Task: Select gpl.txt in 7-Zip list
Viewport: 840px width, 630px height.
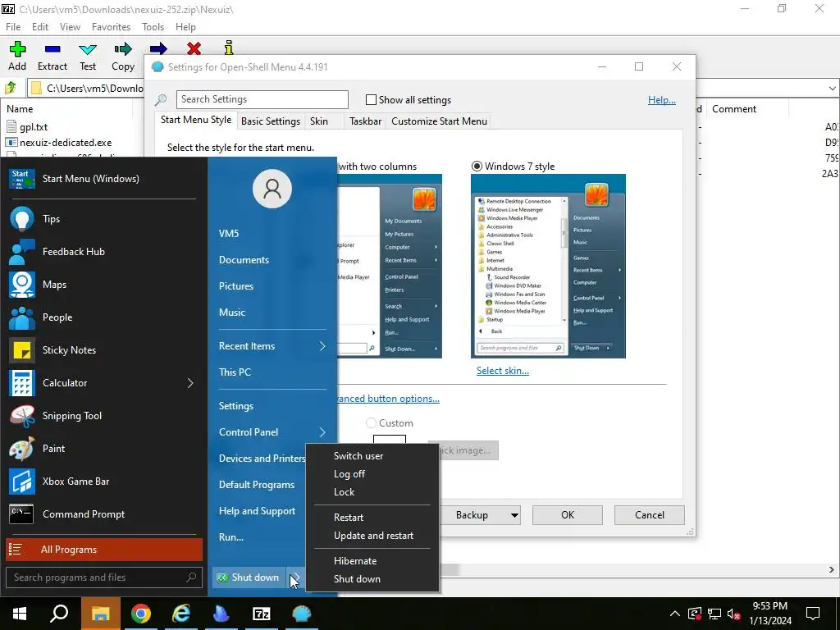Action: click(x=34, y=127)
